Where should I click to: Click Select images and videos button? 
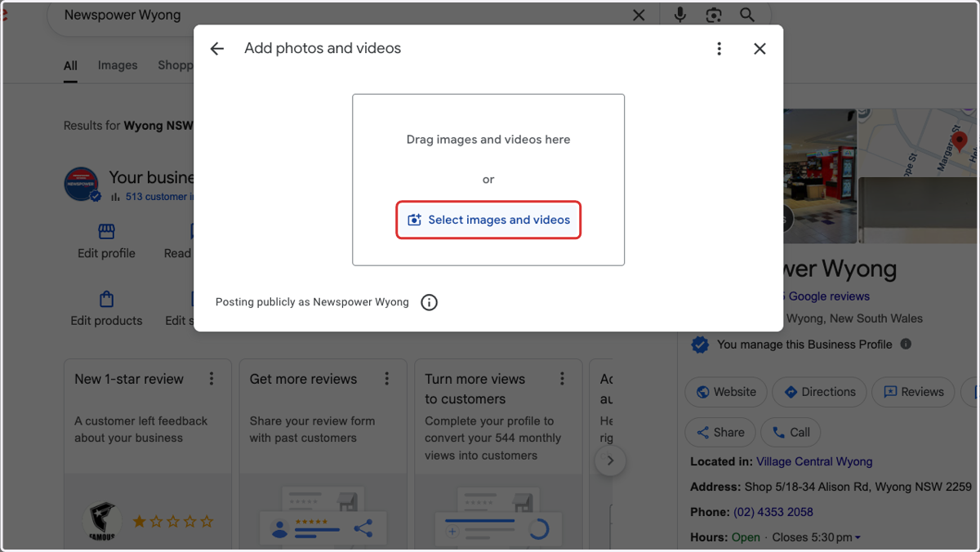coord(488,220)
